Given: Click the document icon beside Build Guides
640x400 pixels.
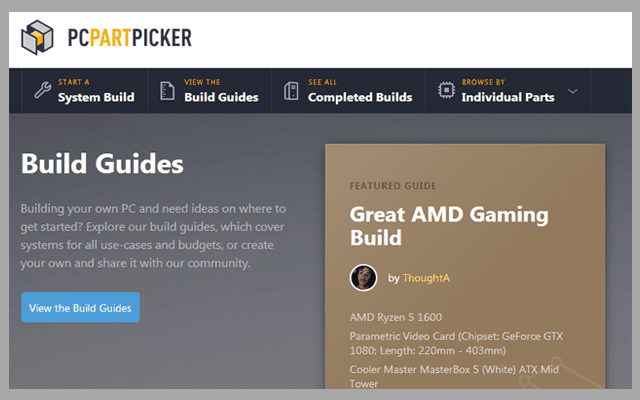Looking at the screenshot, I should pyautogui.click(x=167, y=91).
